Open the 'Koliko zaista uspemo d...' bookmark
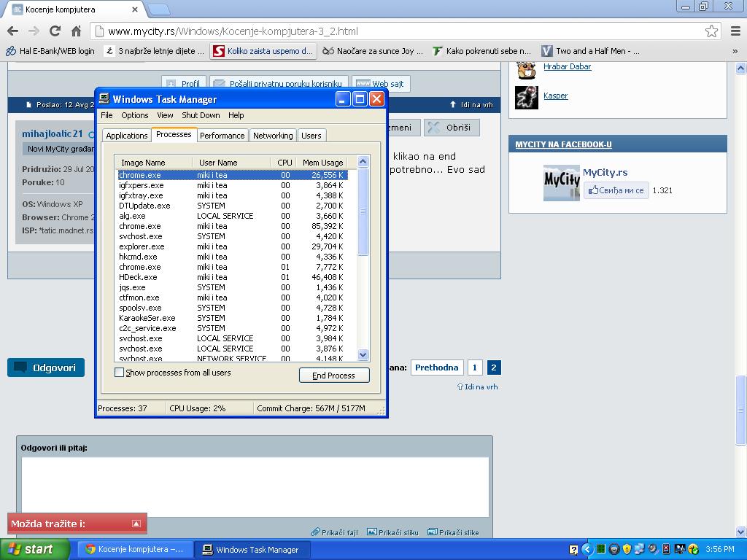 tap(263, 51)
